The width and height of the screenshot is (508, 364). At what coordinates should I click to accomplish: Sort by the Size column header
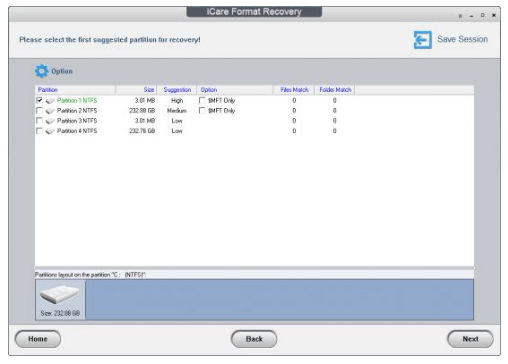tap(136, 90)
